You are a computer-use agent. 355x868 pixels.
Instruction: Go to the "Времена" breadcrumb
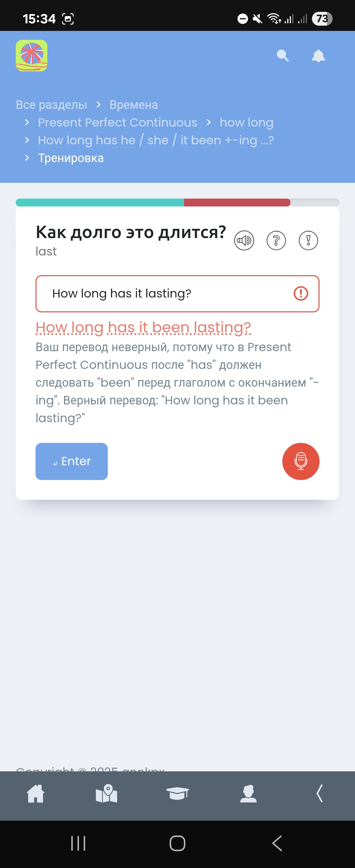(x=133, y=105)
